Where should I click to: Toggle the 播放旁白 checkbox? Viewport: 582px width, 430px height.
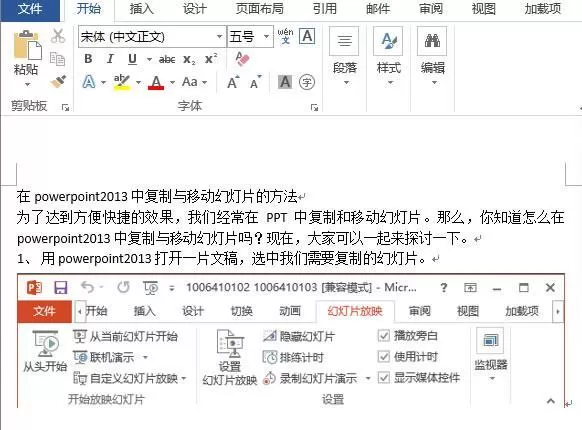383,336
